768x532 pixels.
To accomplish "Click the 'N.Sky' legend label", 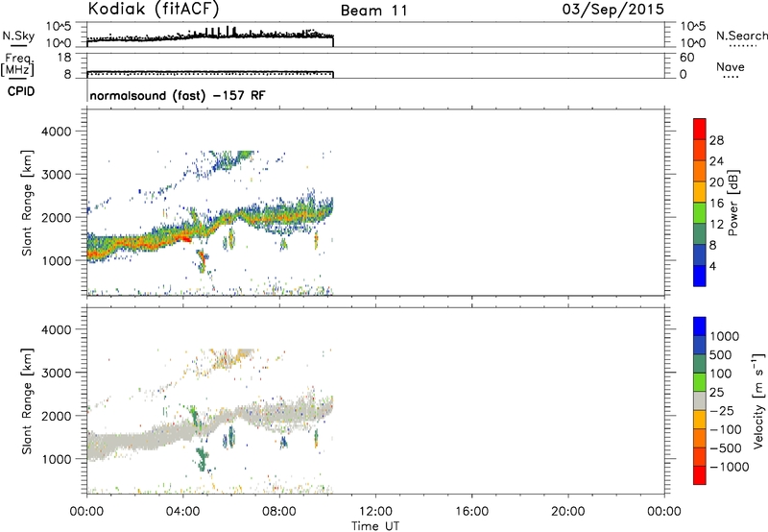I will click(x=18, y=36).
